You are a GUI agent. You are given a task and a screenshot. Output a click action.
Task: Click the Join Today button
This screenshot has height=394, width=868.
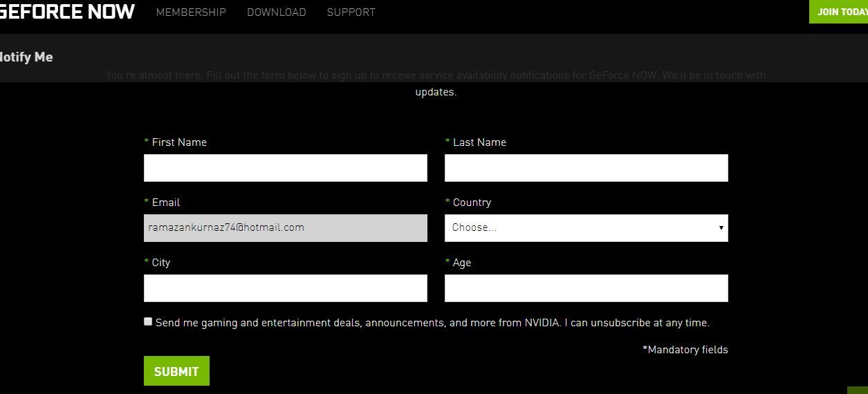click(838, 12)
